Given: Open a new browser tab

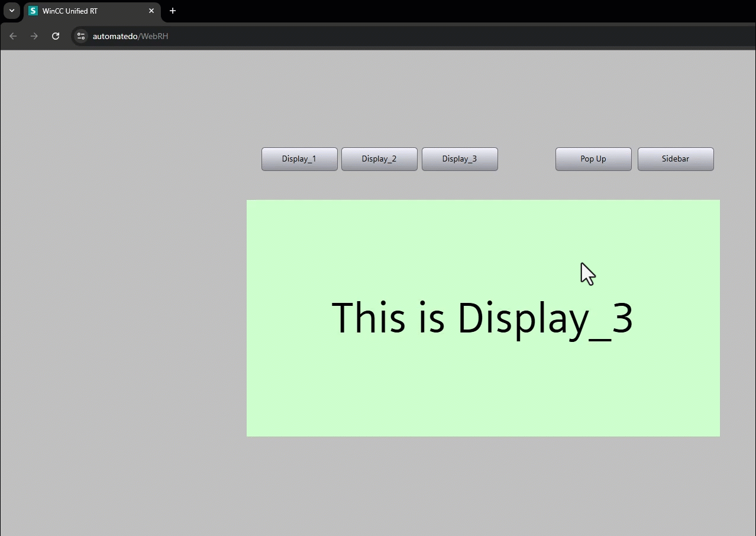Looking at the screenshot, I should (x=173, y=11).
